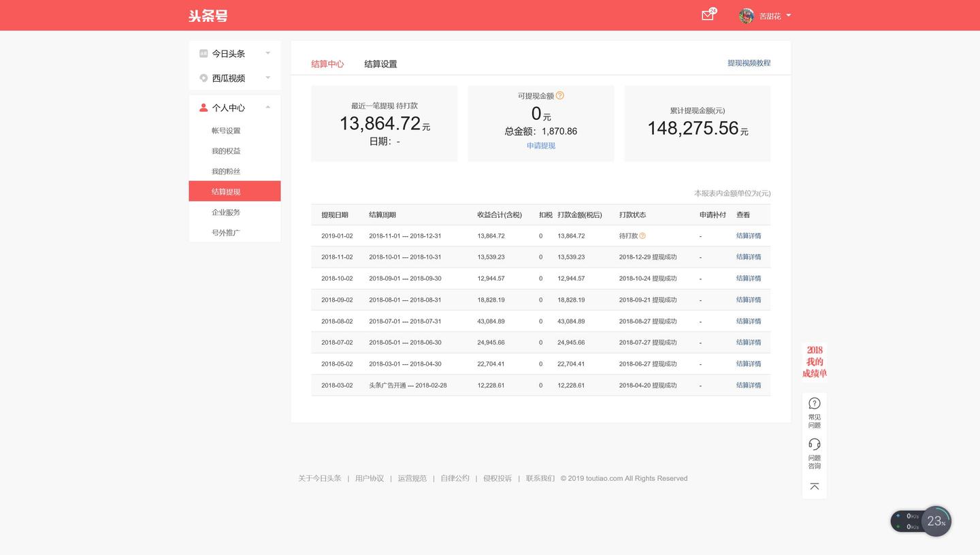Screen dimensions: 980x555
Task: Click the 西瓜视频 sidebar icon
Action: click(203, 78)
